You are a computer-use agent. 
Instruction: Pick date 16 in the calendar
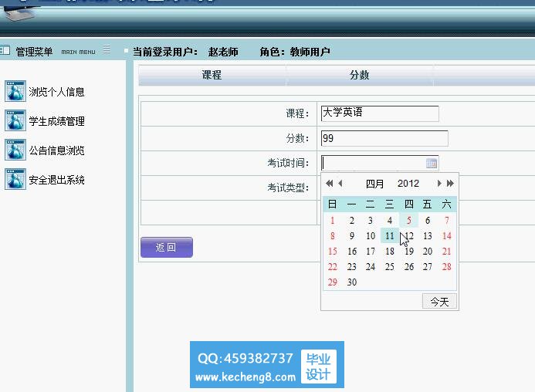coord(352,252)
